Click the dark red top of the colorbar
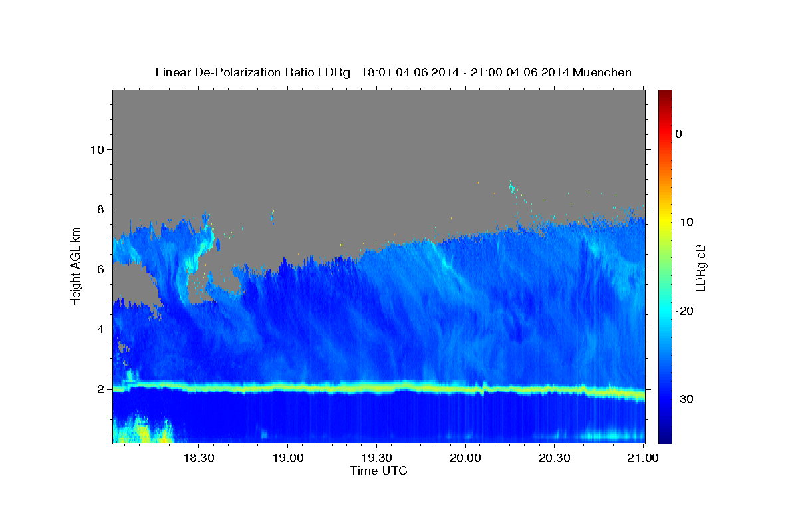This screenshot has width=798, height=532. (665, 94)
